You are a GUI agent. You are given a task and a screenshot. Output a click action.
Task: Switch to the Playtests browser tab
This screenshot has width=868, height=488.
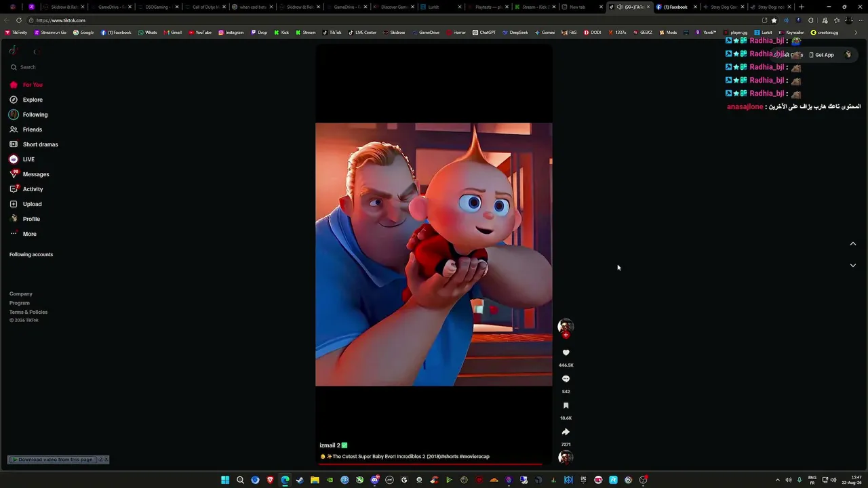488,7
